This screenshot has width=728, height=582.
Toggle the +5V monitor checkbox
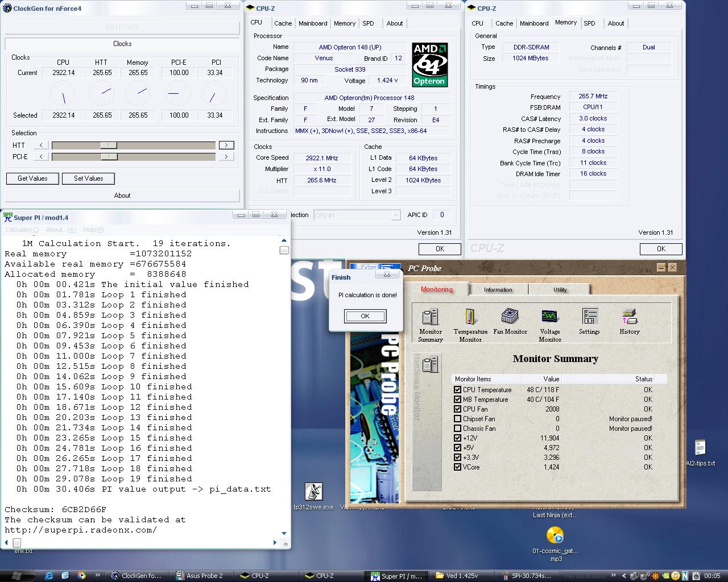[458, 448]
